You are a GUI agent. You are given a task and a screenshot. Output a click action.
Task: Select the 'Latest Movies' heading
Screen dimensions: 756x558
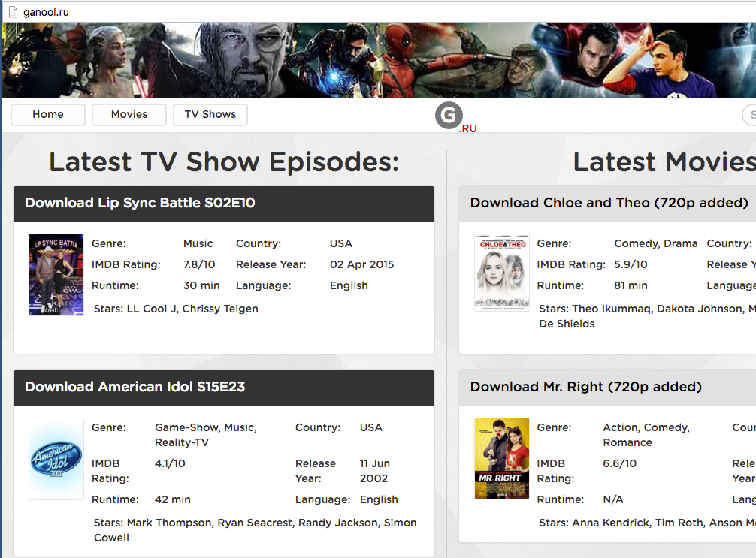pos(664,162)
